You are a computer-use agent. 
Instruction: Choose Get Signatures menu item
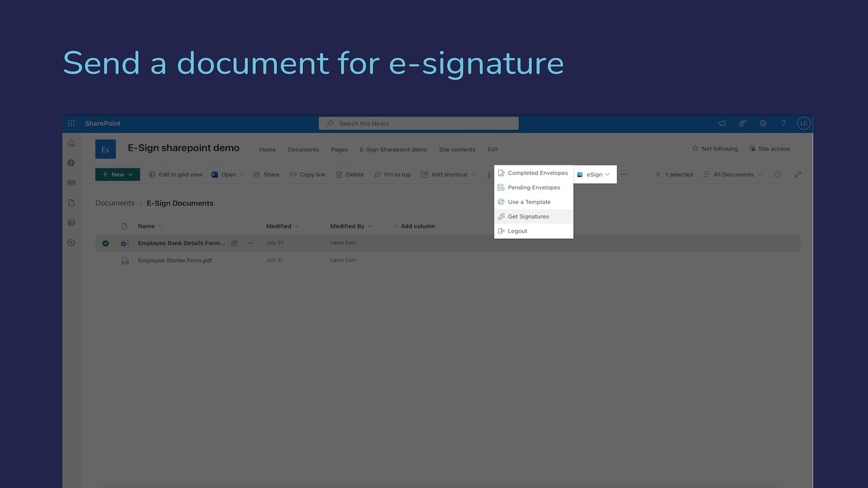534,217
